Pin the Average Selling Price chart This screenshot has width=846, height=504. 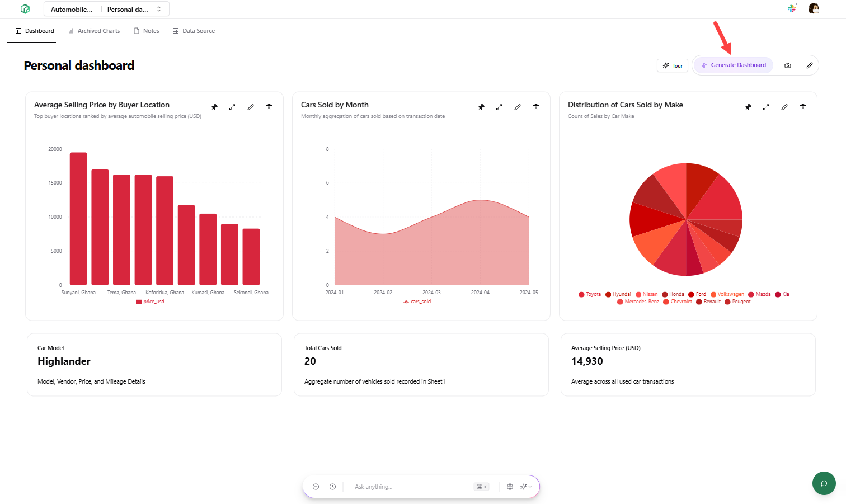(214, 107)
